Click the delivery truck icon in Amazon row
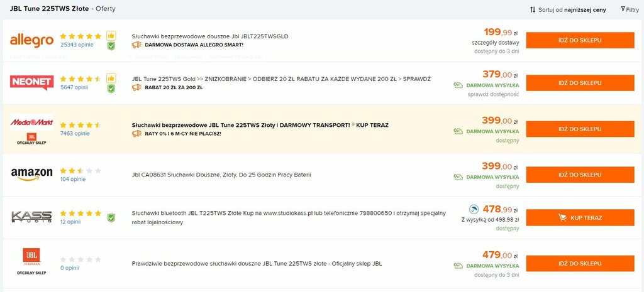Viewport: 644px width, 292px height. (458, 177)
